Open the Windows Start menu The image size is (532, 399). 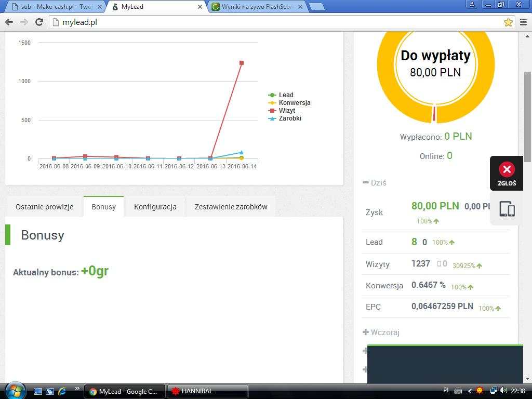(x=15, y=391)
